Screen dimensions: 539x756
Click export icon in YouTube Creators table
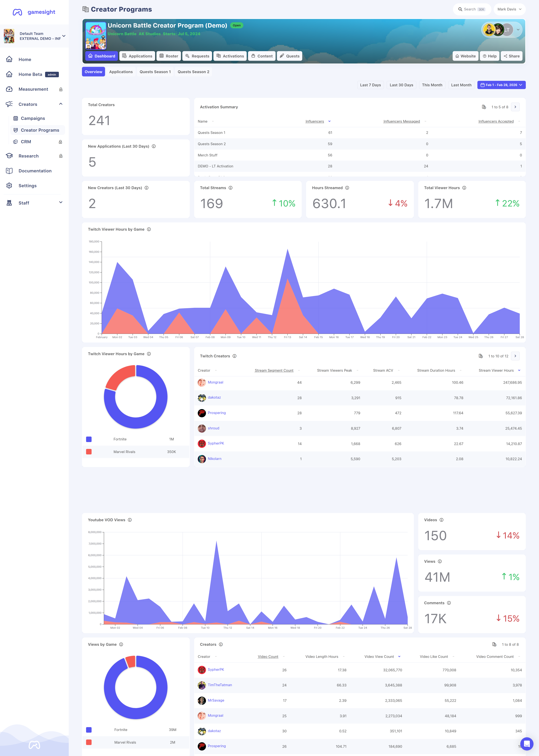494,644
